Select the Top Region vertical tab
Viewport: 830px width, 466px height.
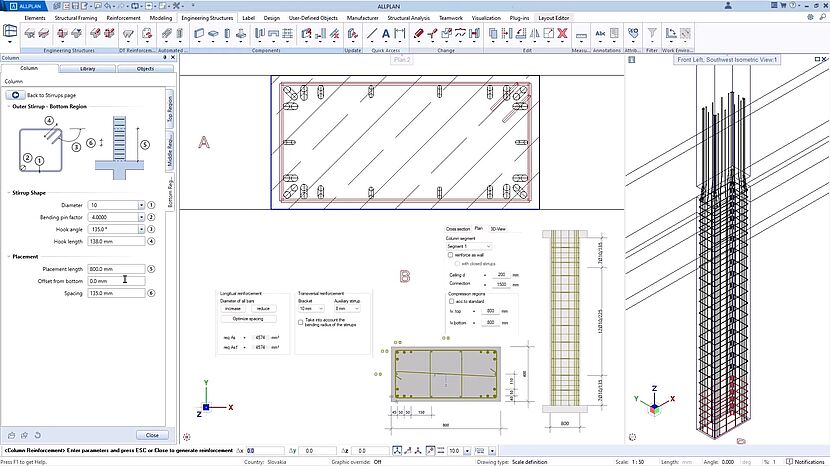point(171,108)
